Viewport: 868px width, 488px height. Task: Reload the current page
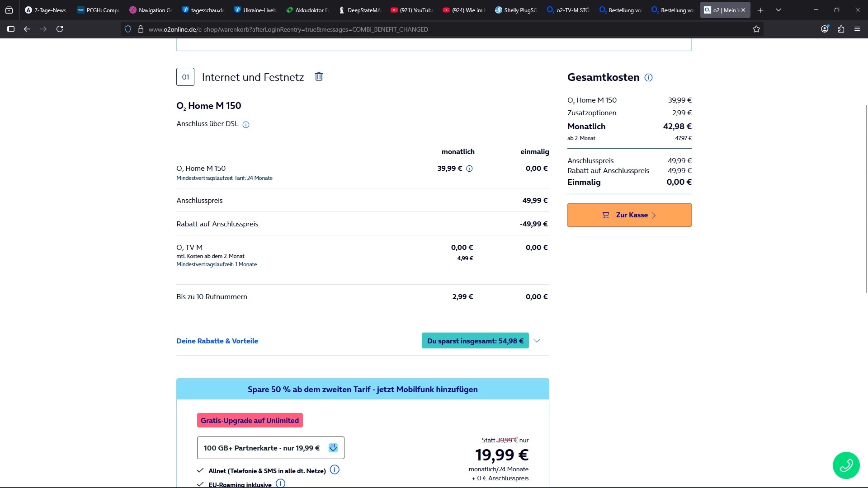point(60,29)
